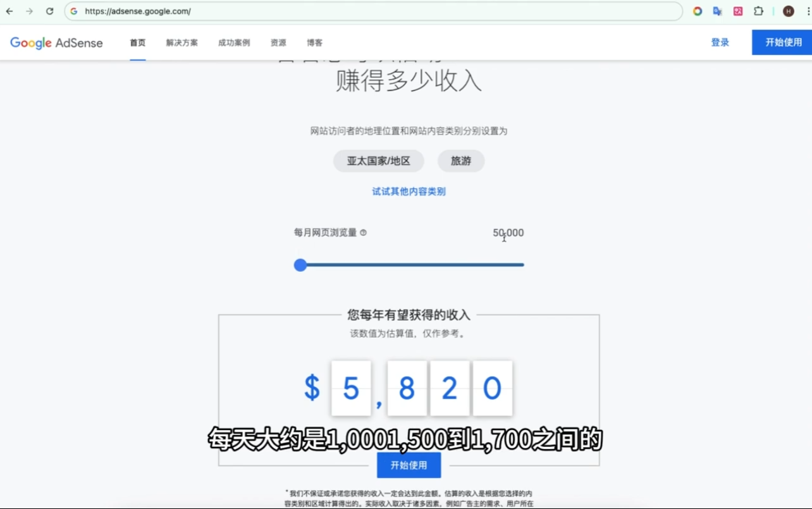
Task: Open the profile avatar H
Action: pos(788,11)
